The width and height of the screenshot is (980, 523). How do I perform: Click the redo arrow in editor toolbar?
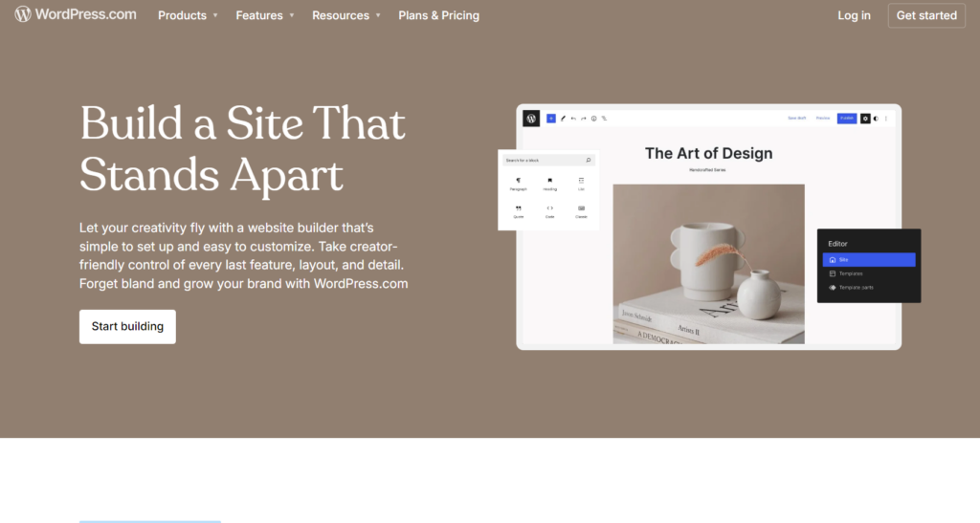(583, 118)
